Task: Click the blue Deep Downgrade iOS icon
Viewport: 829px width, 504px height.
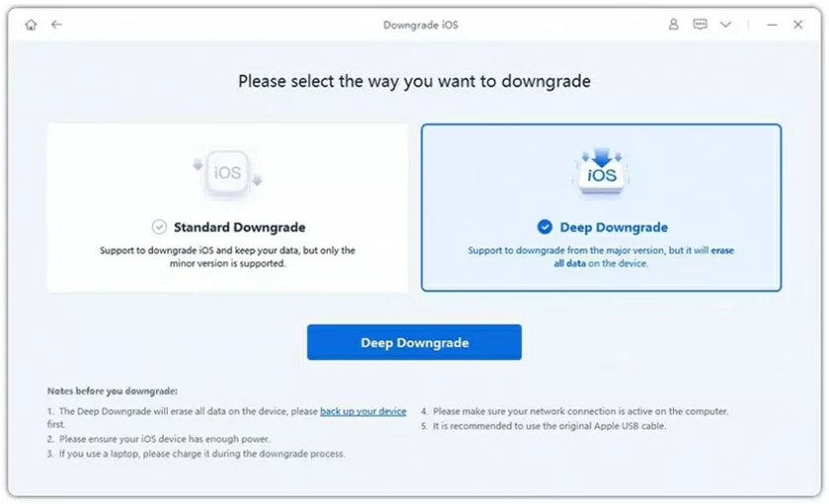Action: click(601, 172)
